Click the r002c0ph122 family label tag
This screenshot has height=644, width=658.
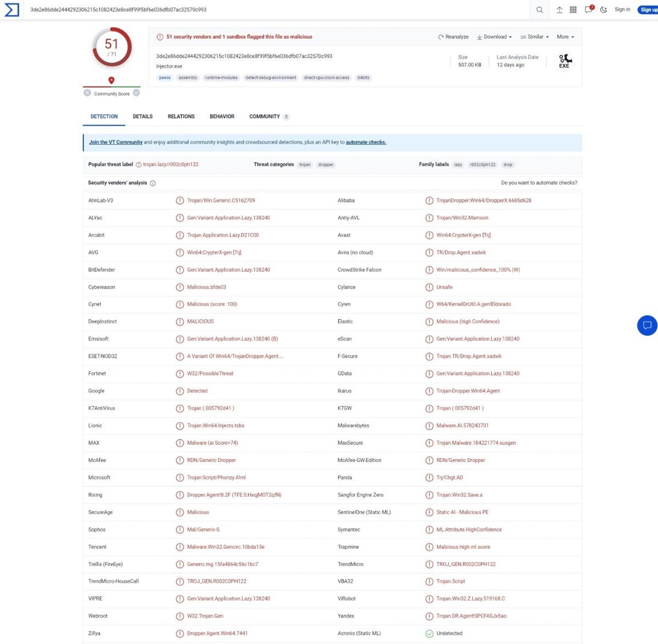tap(483, 165)
